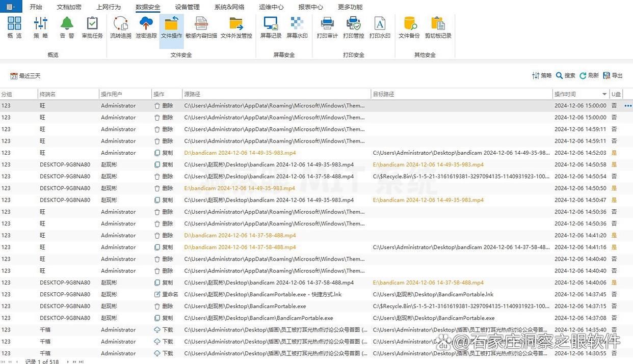Viewport: 633px width, 364px height.
Task: Click the 导出 export button
Action: (613, 75)
